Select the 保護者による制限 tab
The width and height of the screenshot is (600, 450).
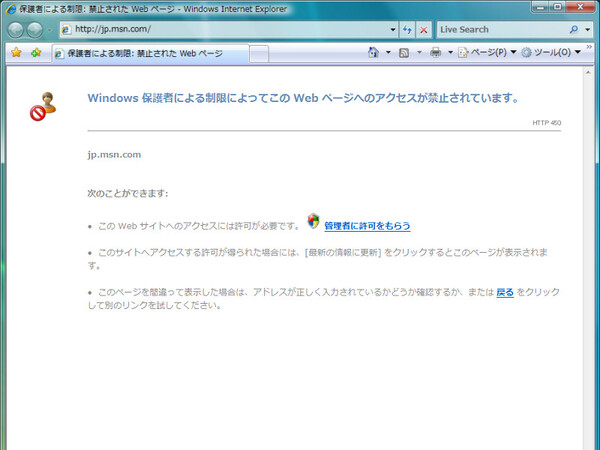[150, 54]
